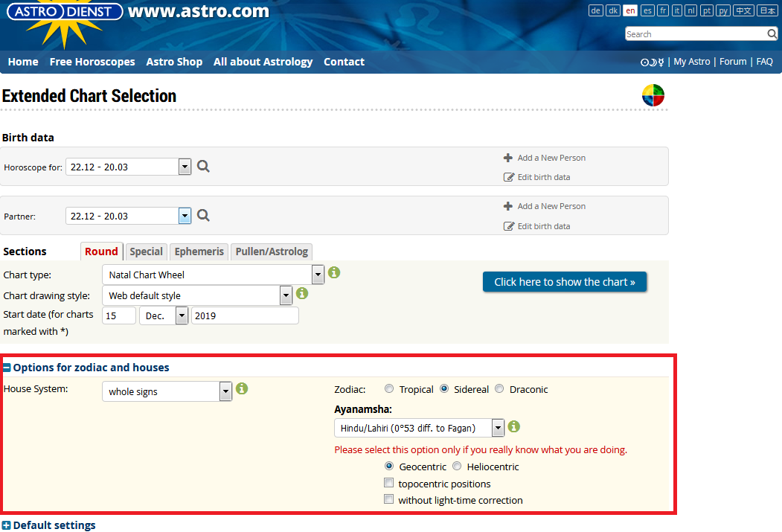Open the Free Horoscopes menu
This screenshot has width=782, height=532.
pyautogui.click(x=92, y=62)
